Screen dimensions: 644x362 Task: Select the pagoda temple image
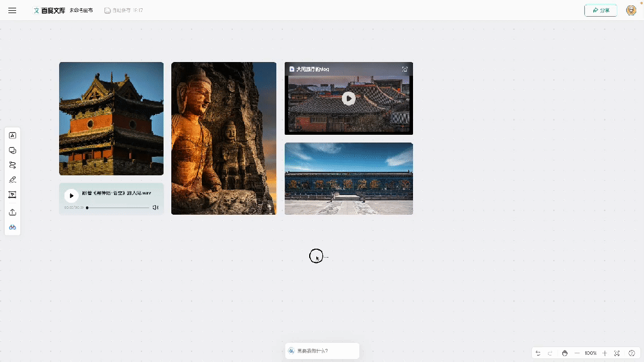click(111, 119)
